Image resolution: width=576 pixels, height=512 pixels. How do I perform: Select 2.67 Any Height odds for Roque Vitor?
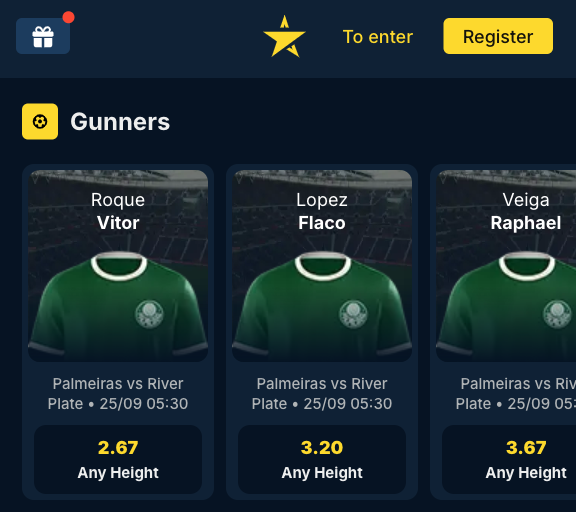click(118, 459)
